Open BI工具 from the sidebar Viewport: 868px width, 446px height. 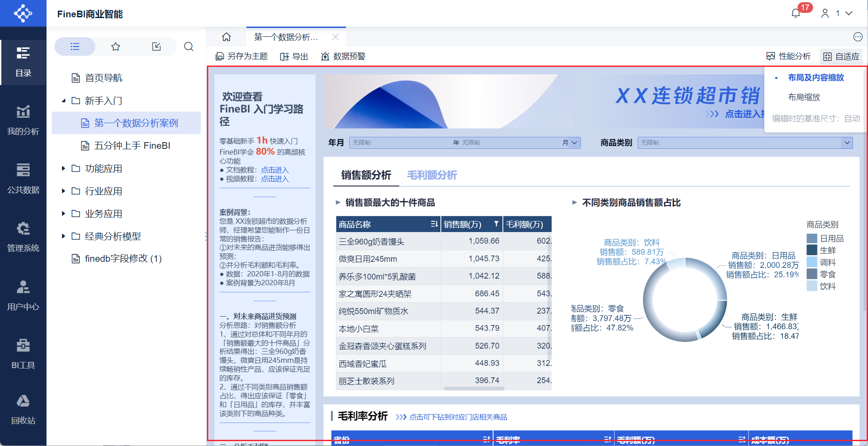23,354
